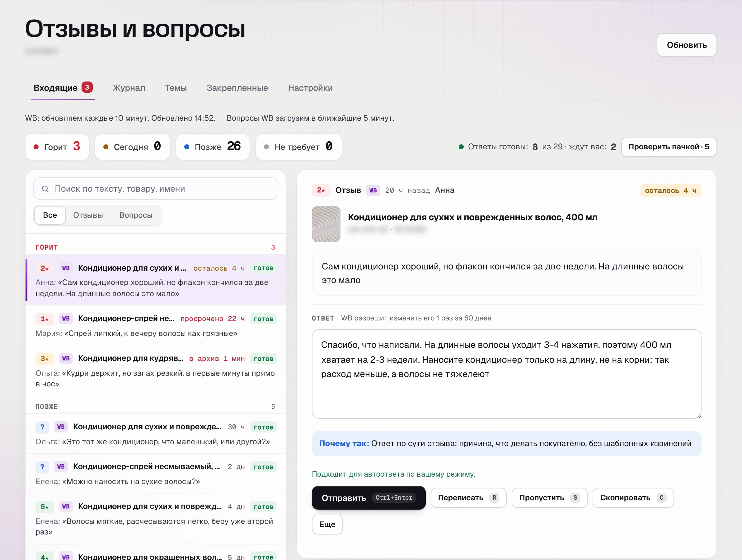Click question mark badge in Елена's question row

42,466
